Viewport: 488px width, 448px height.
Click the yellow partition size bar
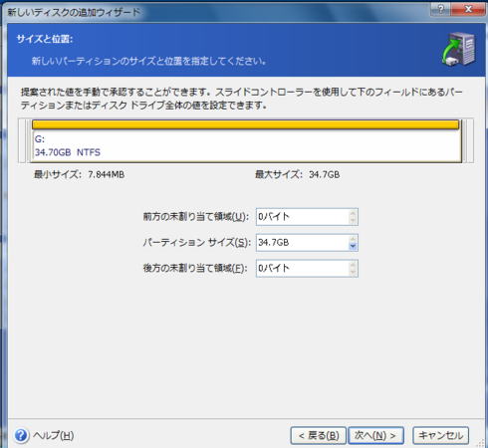click(x=246, y=124)
